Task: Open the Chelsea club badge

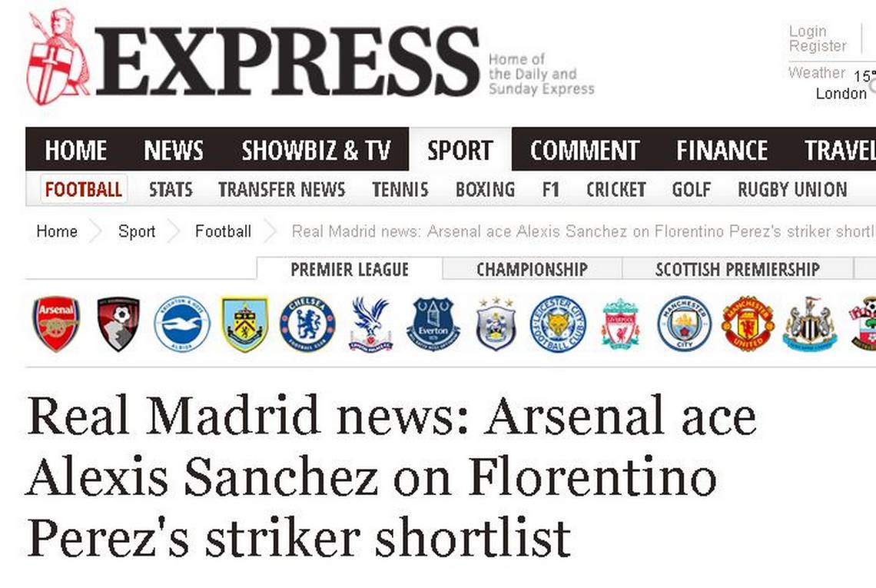Action: click(307, 324)
